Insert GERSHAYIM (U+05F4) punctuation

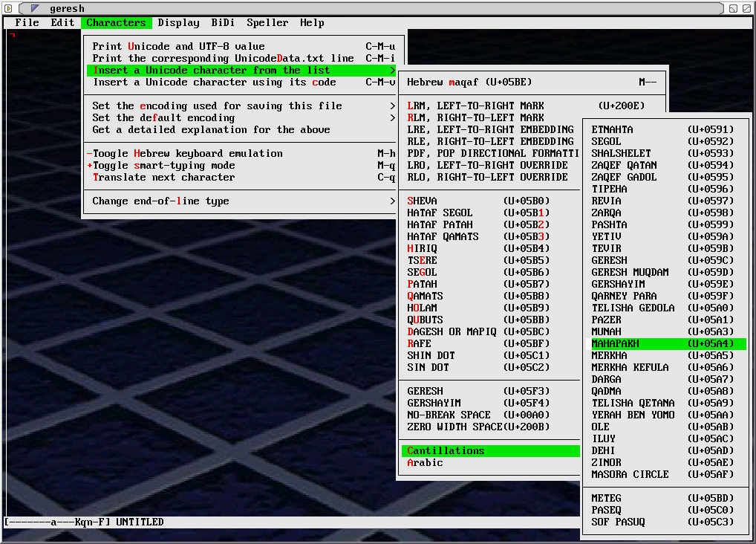[491, 403]
